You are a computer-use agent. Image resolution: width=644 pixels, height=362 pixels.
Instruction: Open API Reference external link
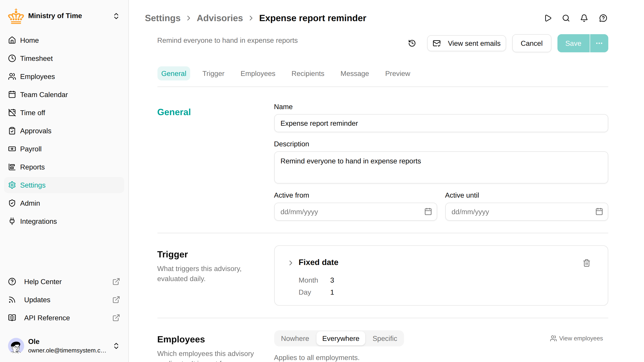point(64,318)
